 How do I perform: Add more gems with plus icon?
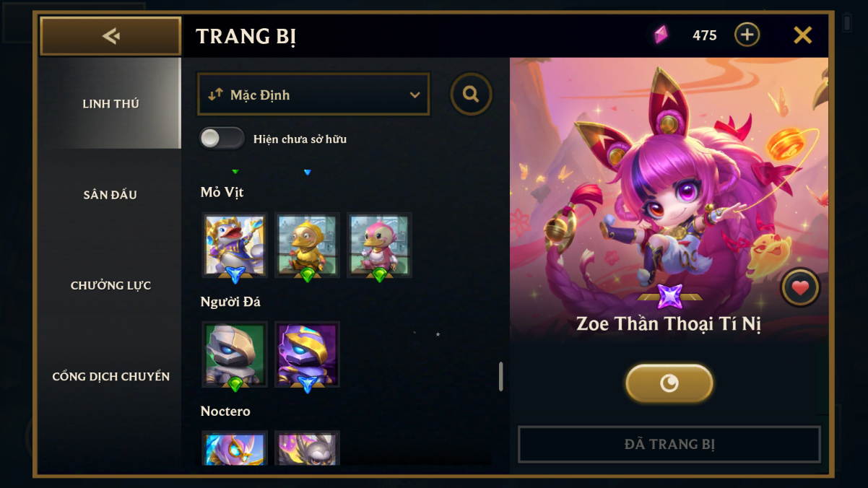pyautogui.click(x=747, y=35)
